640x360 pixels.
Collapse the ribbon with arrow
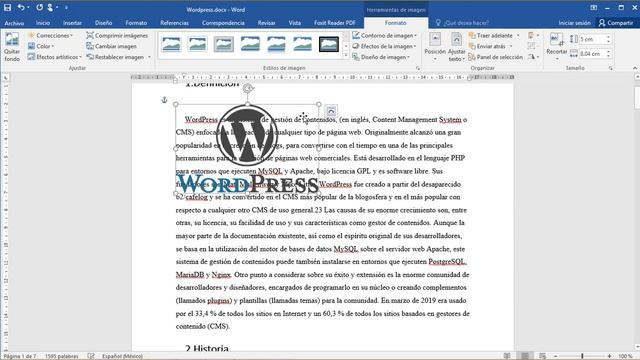[635, 68]
